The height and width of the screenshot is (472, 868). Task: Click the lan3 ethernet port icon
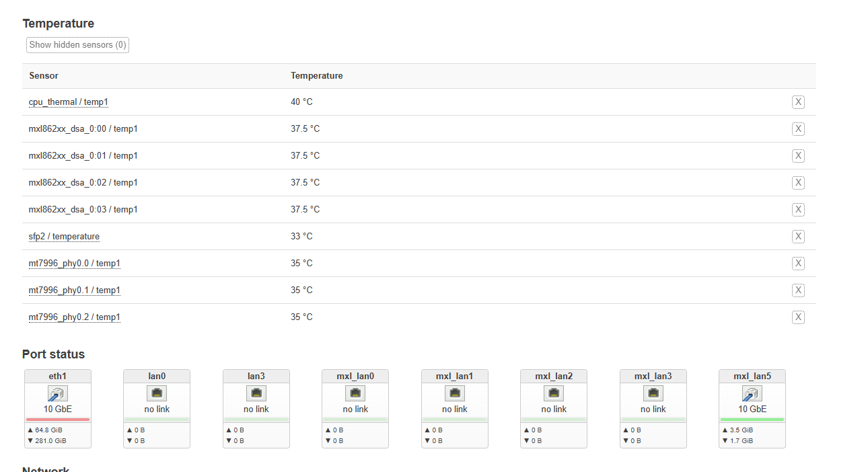(x=256, y=393)
